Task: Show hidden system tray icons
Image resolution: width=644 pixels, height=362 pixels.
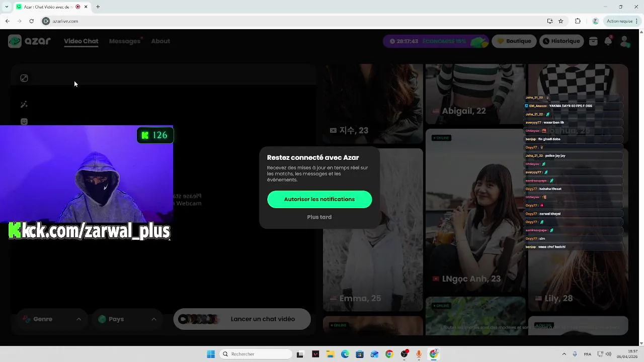Action: pyautogui.click(x=564, y=354)
